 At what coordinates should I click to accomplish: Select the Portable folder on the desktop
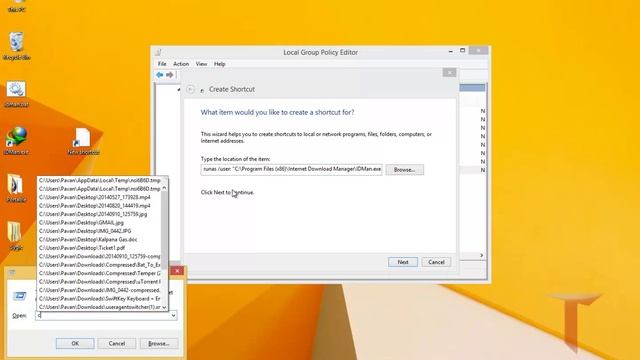click(x=16, y=188)
